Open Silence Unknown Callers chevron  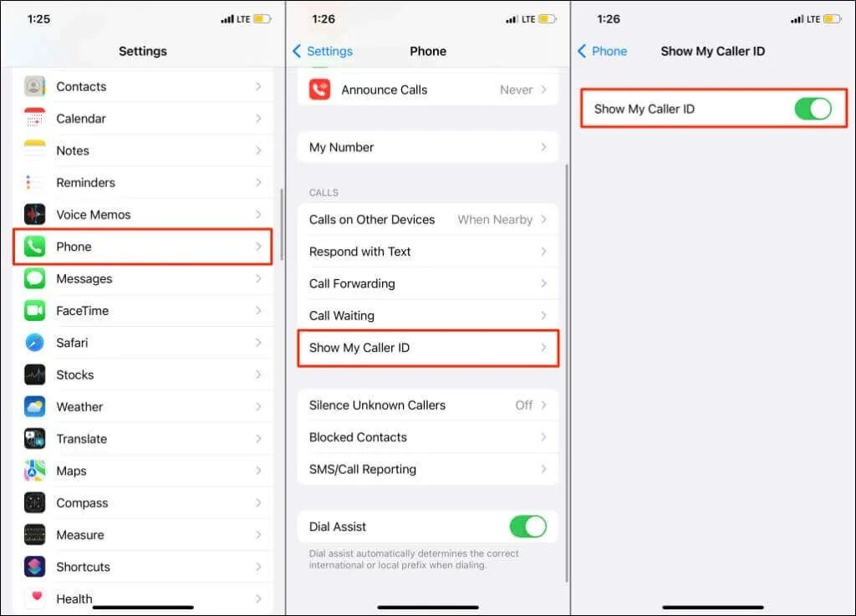point(543,405)
